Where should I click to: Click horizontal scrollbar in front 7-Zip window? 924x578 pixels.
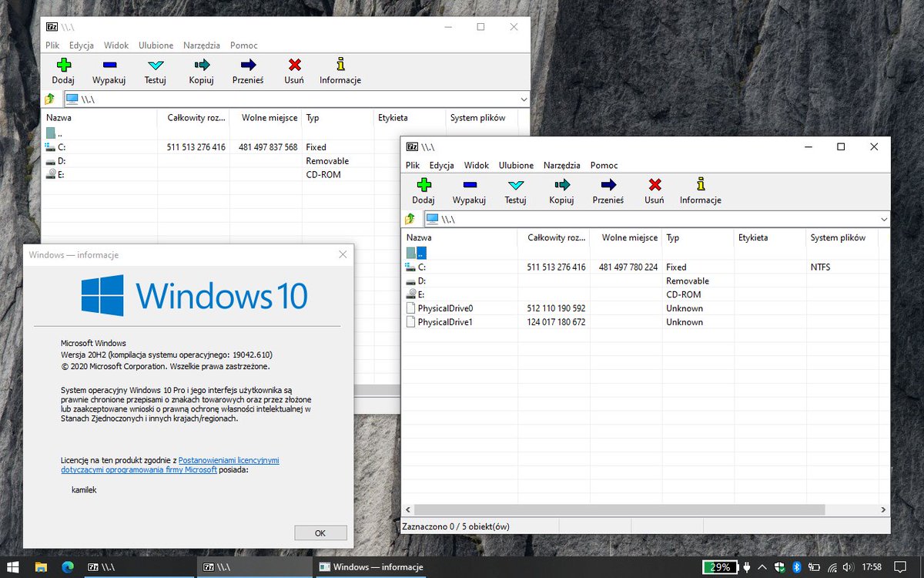click(620, 510)
